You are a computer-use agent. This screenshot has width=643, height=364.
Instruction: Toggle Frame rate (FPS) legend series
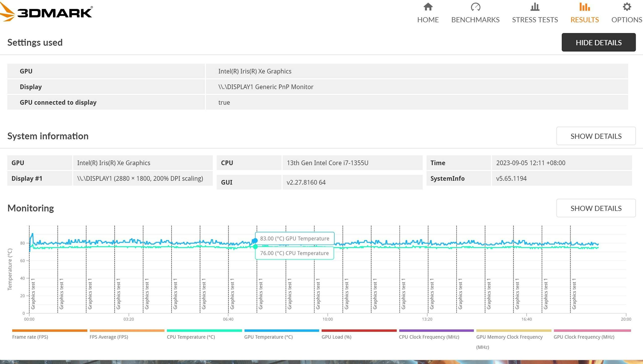click(30, 337)
